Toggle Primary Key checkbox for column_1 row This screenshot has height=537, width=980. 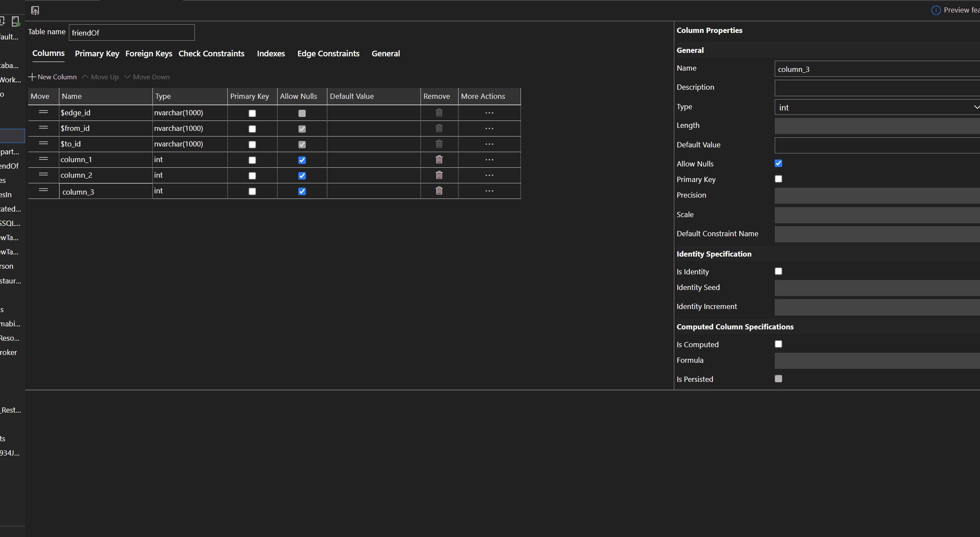(252, 160)
